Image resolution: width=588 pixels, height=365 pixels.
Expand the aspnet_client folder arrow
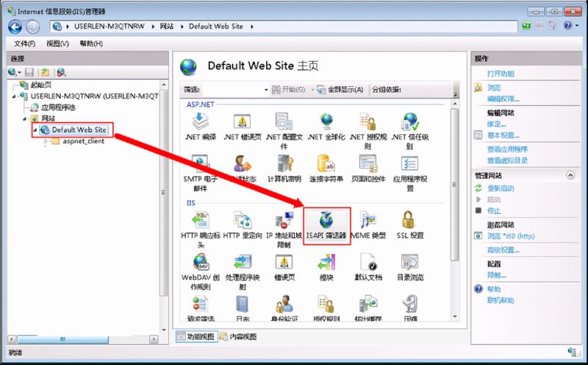click(46, 141)
